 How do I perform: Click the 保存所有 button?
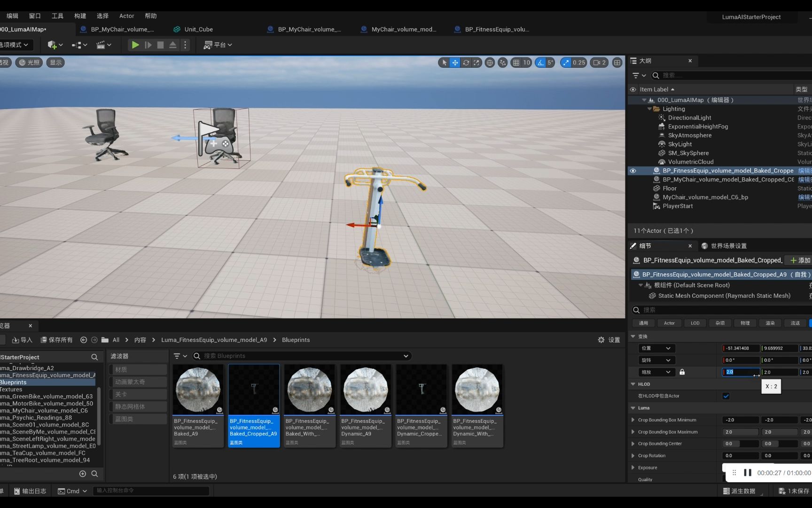56,340
